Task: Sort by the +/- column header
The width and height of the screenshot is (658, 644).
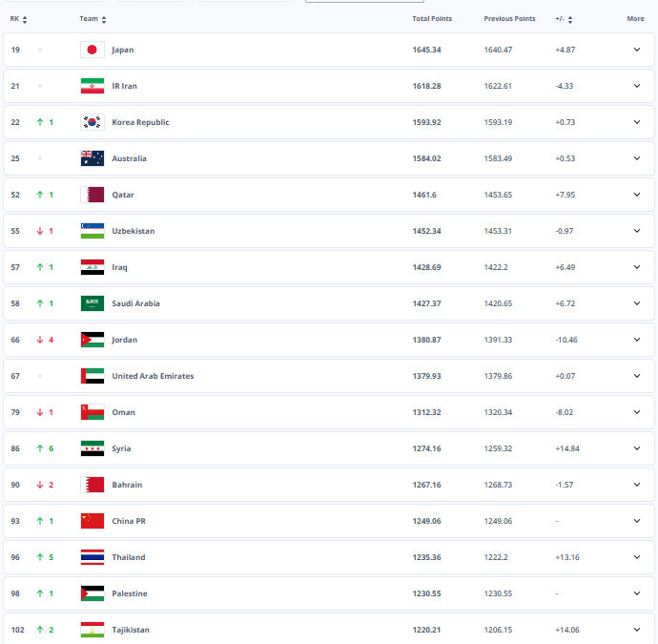Action: pos(563,19)
